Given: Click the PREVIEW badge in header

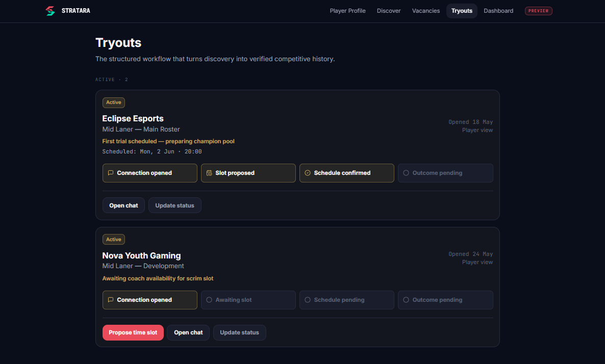Looking at the screenshot, I should click(x=538, y=11).
